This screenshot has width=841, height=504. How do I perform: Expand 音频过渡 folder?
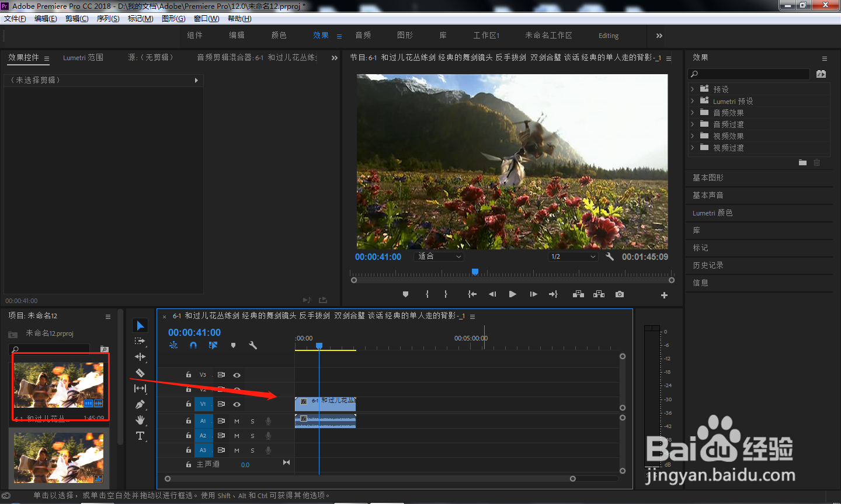coord(693,124)
